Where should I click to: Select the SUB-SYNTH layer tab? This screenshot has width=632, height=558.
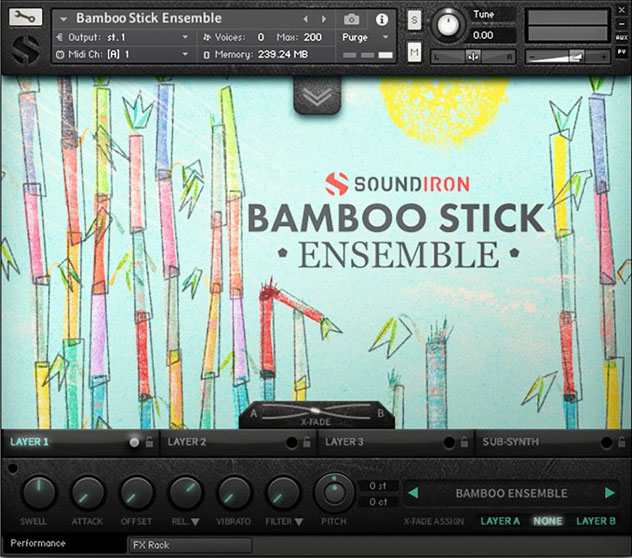509,441
